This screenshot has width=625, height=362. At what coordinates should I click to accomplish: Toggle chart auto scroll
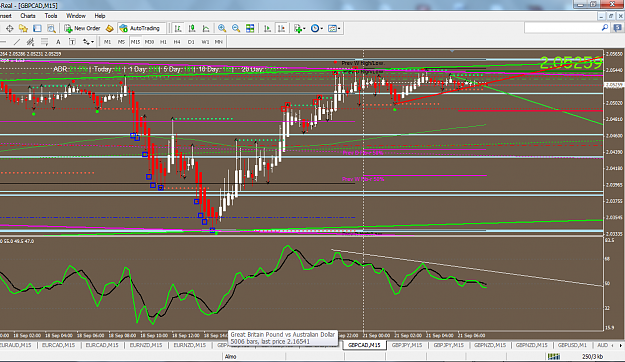click(x=267, y=28)
